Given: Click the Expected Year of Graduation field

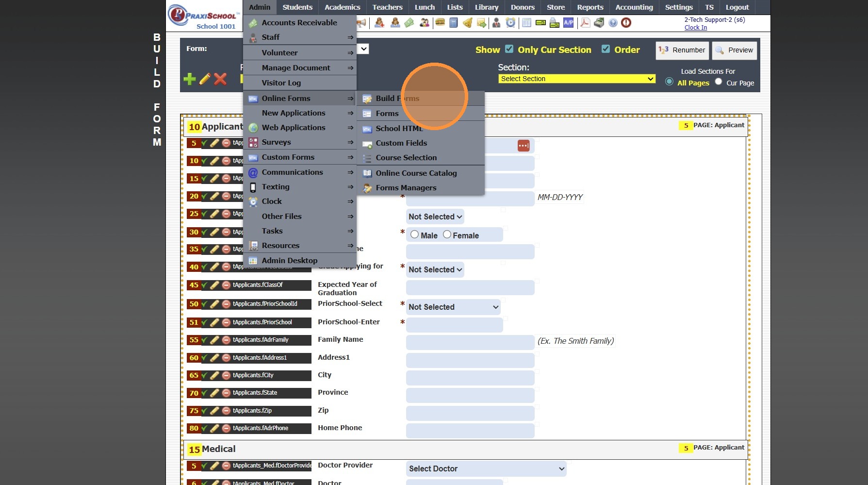Looking at the screenshot, I should pyautogui.click(x=470, y=287).
